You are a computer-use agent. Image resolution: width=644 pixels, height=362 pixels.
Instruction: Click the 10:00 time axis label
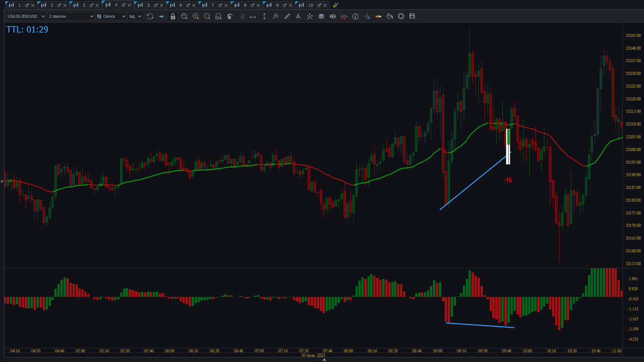point(527,351)
